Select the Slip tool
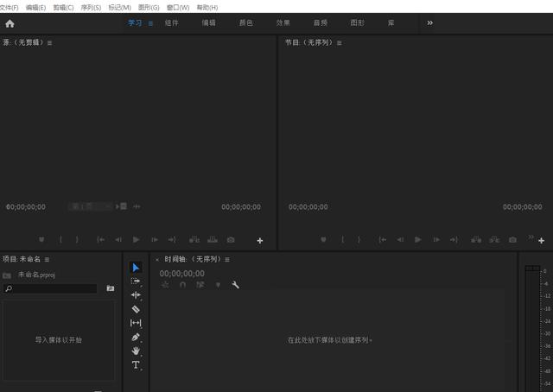 pyautogui.click(x=136, y=323)
